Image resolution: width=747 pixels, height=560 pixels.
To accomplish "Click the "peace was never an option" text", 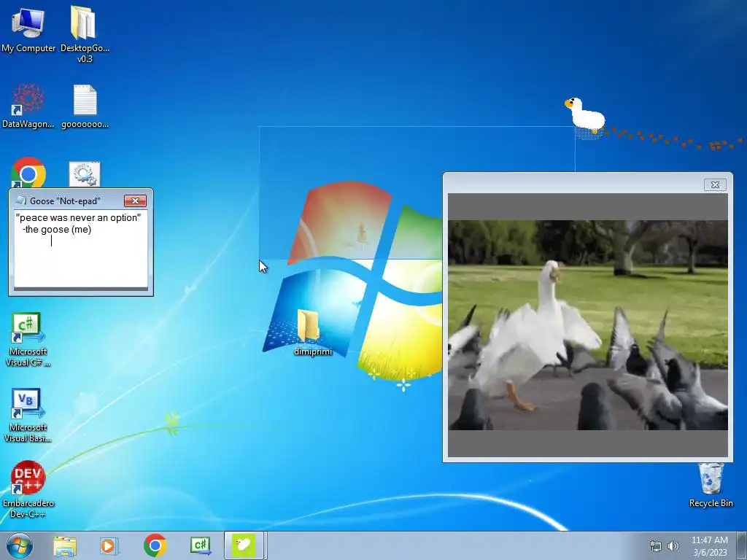I will point(78,217).
